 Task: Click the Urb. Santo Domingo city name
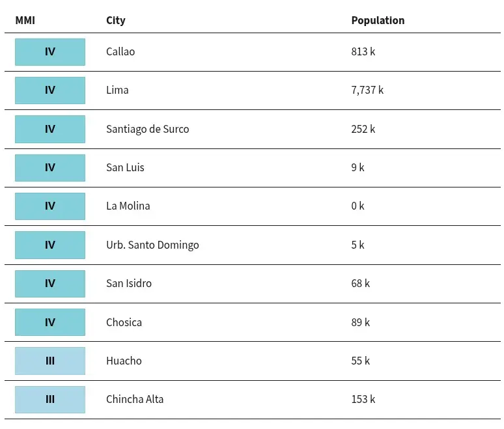[x=152, y=245]
